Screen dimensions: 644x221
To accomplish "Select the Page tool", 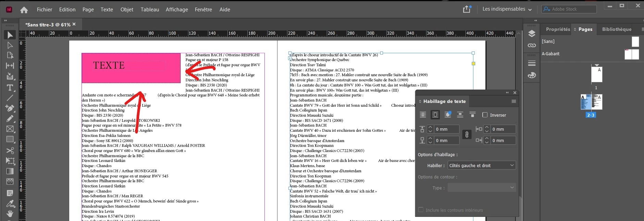I will [x=10, y=55].
